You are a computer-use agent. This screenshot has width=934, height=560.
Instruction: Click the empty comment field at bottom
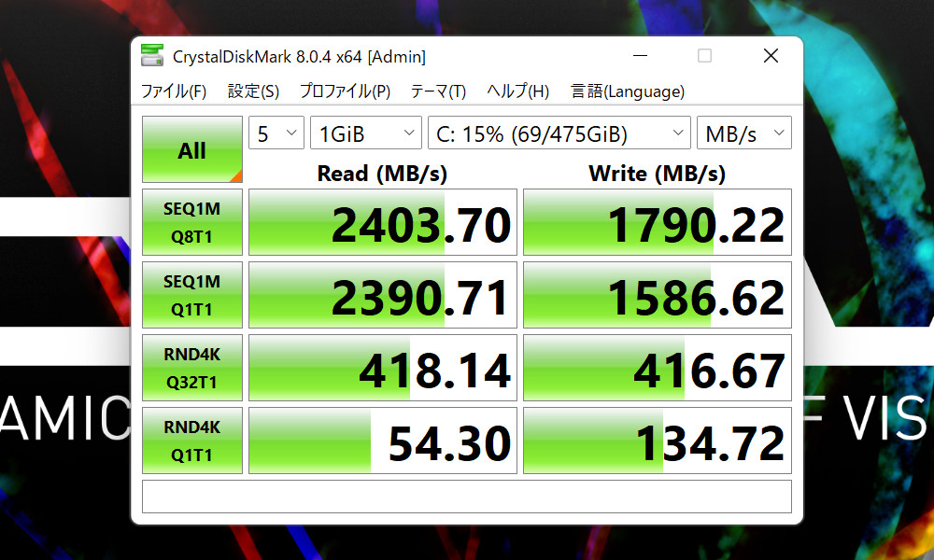(x=466, y=497)
